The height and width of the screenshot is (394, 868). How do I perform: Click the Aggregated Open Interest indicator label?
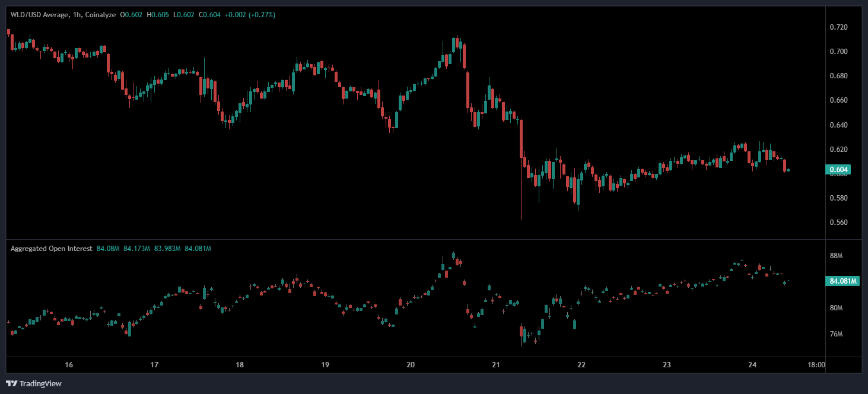click(x=51, y=249)
